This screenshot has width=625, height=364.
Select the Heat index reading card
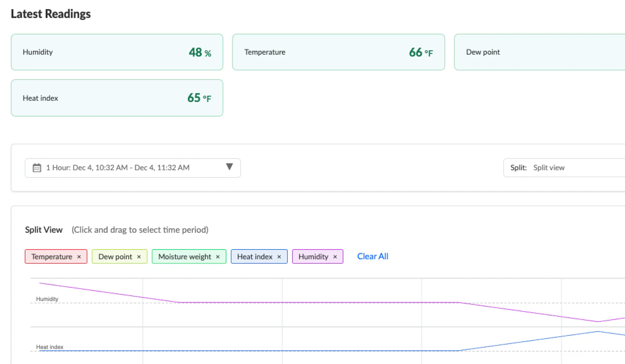point(117,98)
